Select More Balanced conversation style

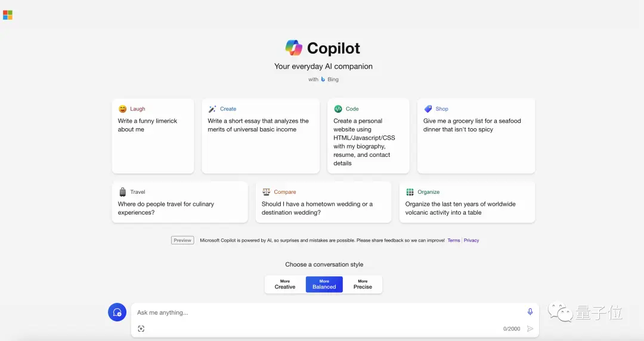coord(324,284)
